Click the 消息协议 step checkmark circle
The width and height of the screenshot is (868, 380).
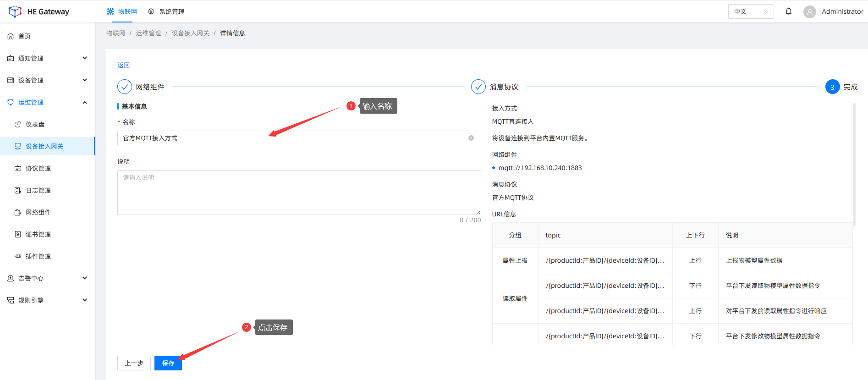[x=478, y=87]
